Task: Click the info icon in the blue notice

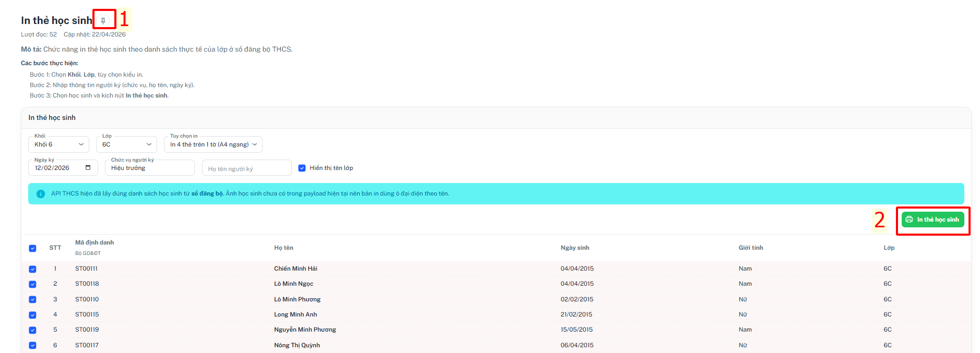Action: pyautogui.click(x=41, y=194)
